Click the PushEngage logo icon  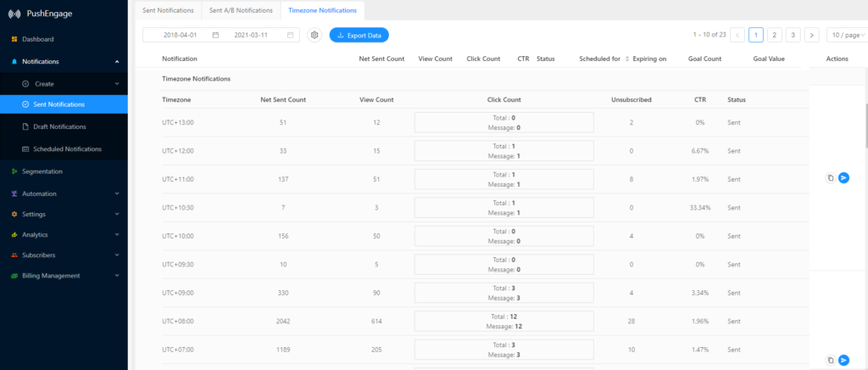tap(15, 14)
